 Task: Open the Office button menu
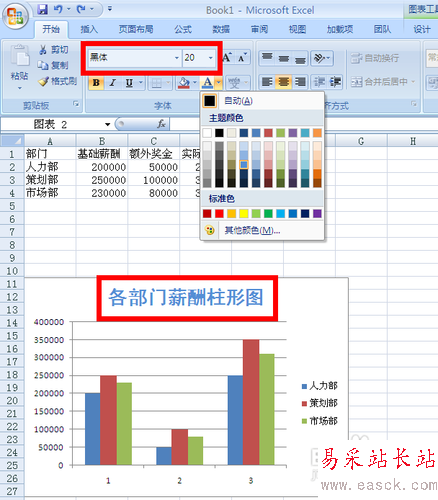point(15,16)
